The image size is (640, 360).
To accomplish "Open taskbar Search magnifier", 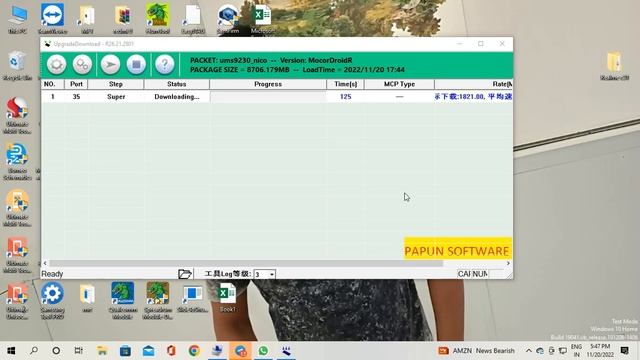I will click(x=34, y=351).
